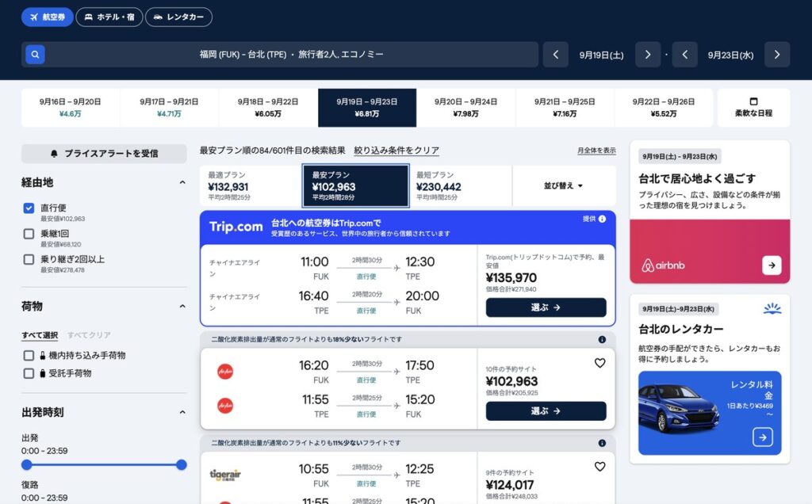Click the 提供 sponsored label
This screenshot has height=504, width=812.
click(589, 219)
